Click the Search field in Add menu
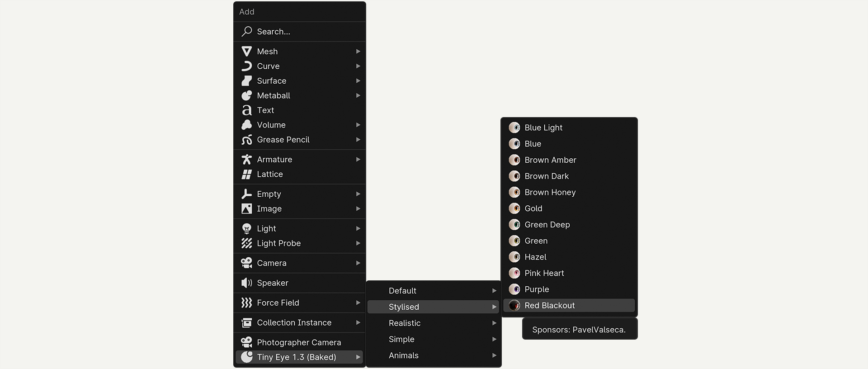 299,32
